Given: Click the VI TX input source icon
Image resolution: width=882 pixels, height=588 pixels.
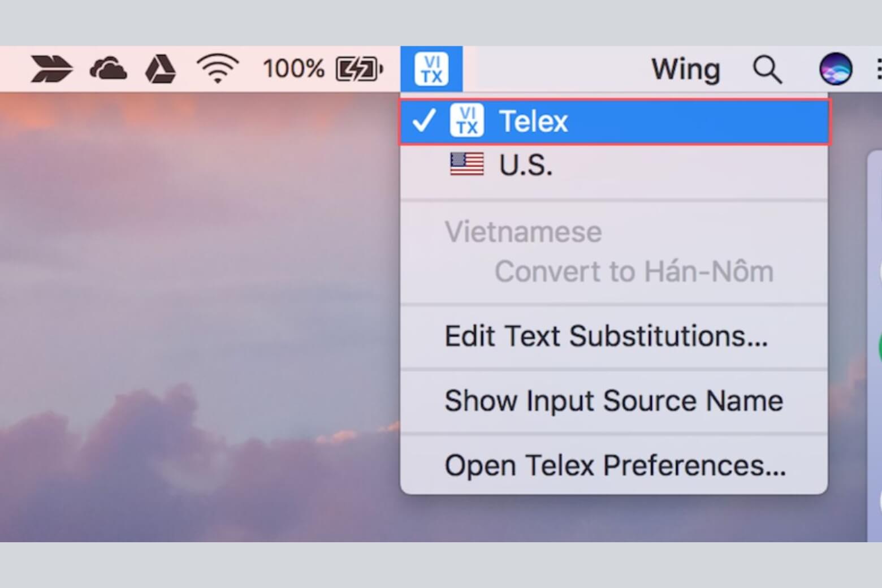Looking at the screenshot, I should (x=431, y=69).
